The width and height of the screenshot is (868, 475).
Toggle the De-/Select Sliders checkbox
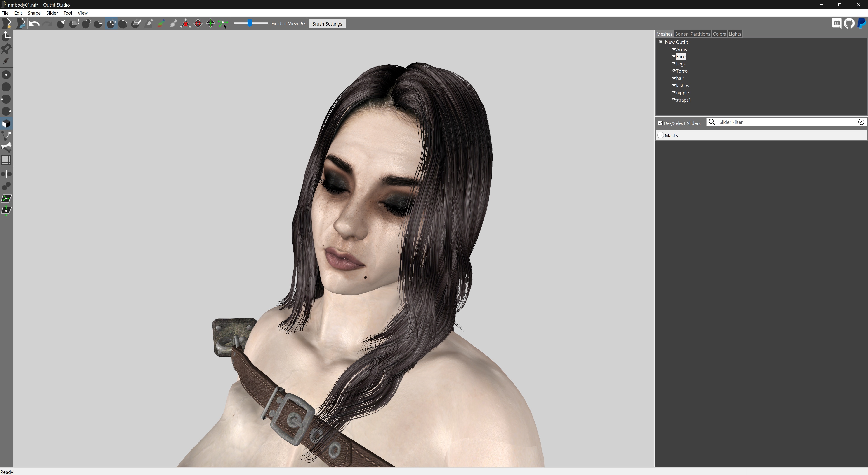tap(660, 123)
